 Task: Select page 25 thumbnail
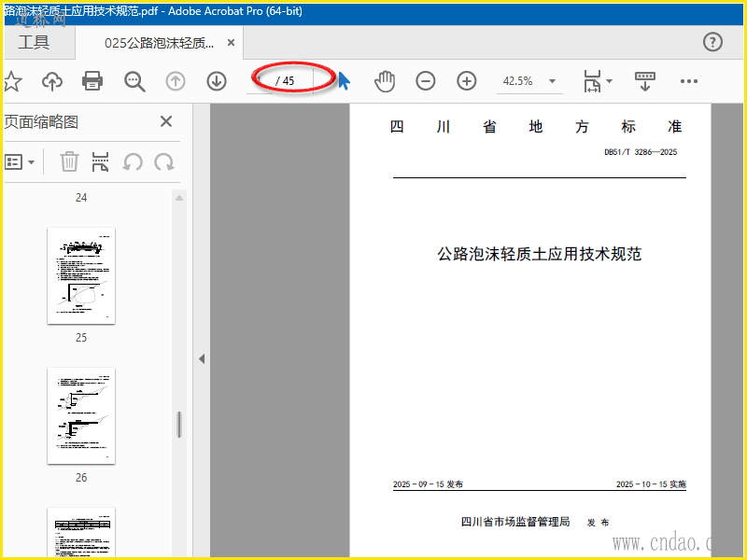(x=81, y=275)
